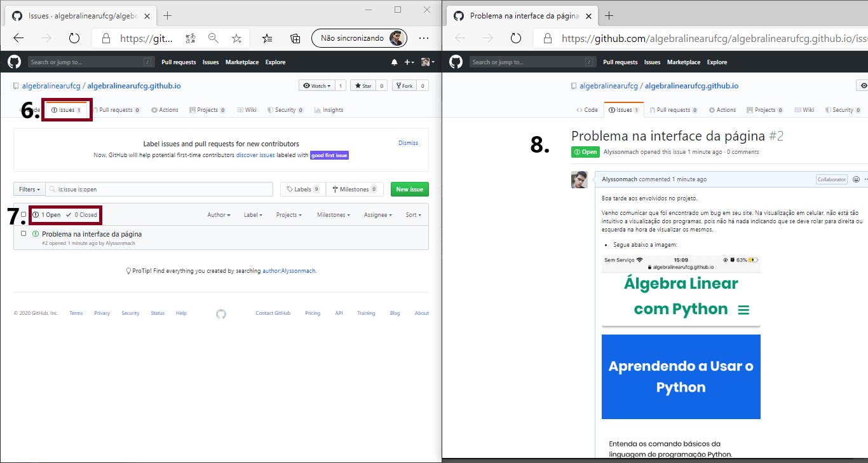Click the lock icon in left address bar
The image size is (868, 463).
click(106, 38)
